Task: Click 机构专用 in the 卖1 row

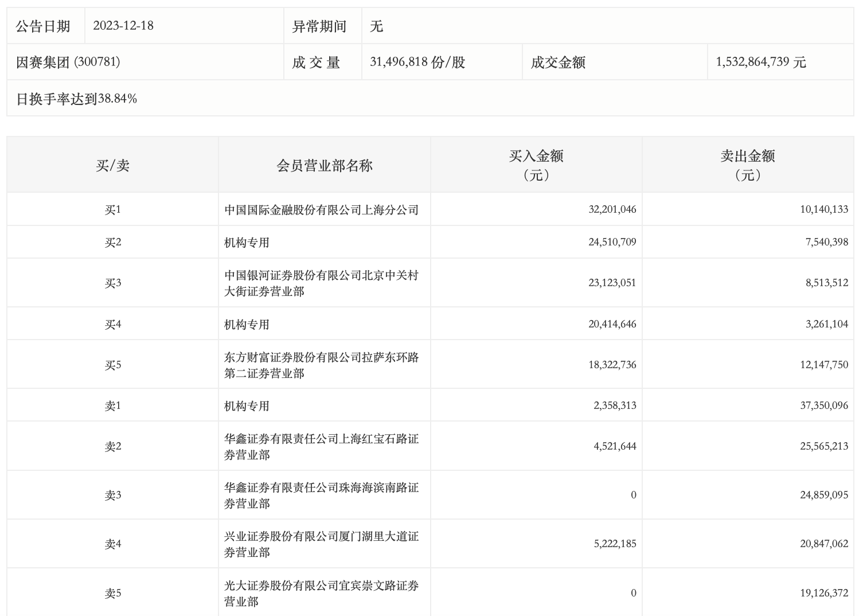Action: (247, 406)
